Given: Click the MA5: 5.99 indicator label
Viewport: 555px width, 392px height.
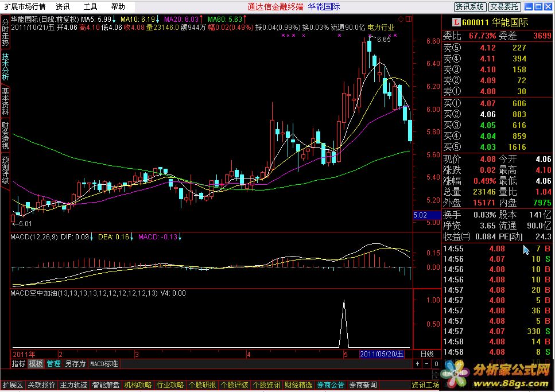Looking at the screenshot, I should point(98,19).
